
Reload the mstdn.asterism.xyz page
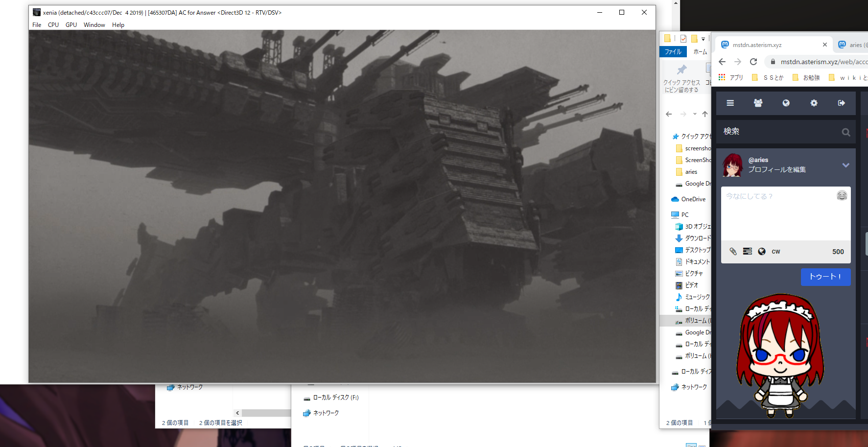(x=753, y=62)
